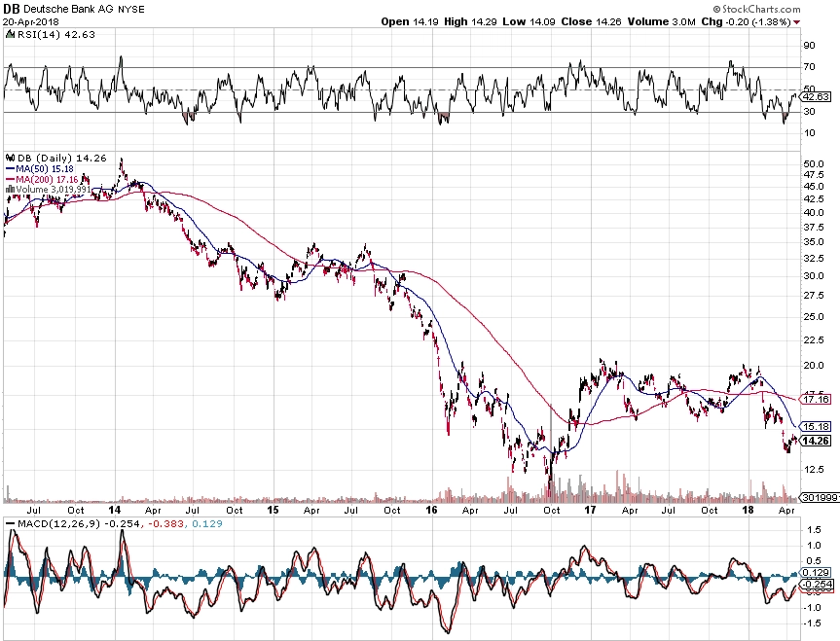The width and height of the screenshot is (840, 641).
Task: Click the MA(50) blue legend line
Action: coord(10,168)
